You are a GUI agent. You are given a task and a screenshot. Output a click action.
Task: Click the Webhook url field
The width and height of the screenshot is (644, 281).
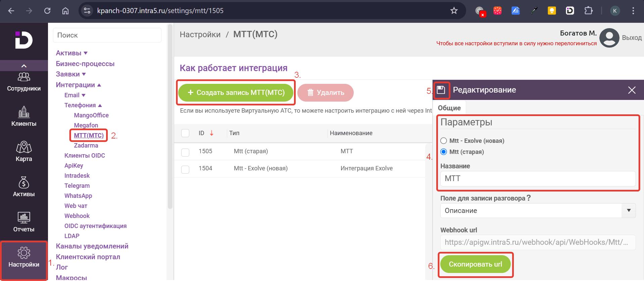pos(538,242)
